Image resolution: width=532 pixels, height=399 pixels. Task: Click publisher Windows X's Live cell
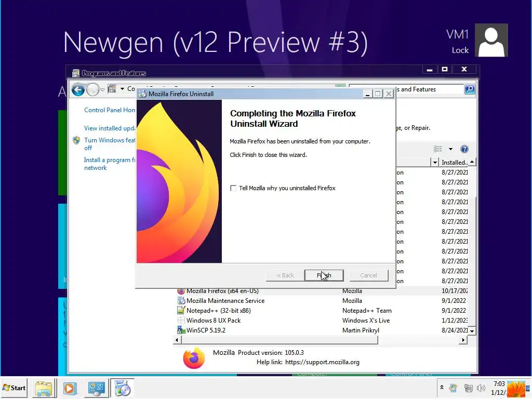(366, 320)
